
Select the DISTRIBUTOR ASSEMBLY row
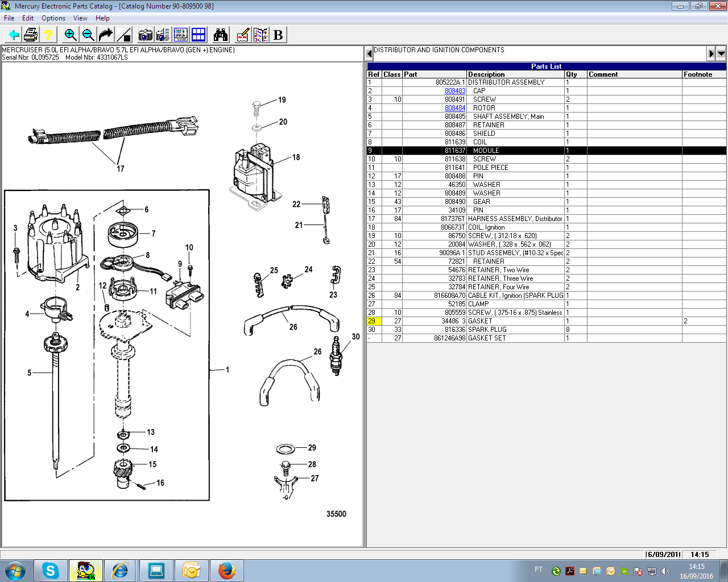pyautogui.click(x=547, y=82)
